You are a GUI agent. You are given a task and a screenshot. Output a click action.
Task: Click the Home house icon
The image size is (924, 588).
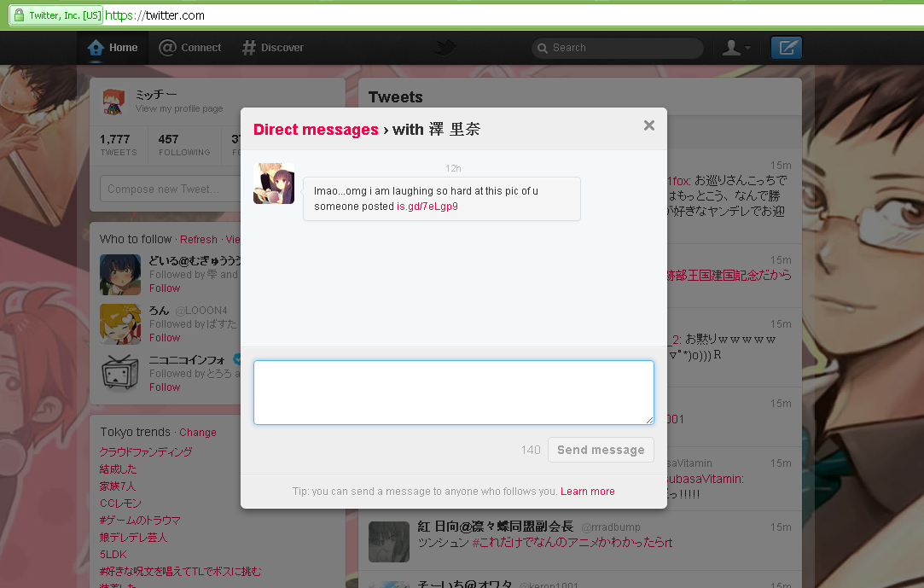tap(96, 48)
